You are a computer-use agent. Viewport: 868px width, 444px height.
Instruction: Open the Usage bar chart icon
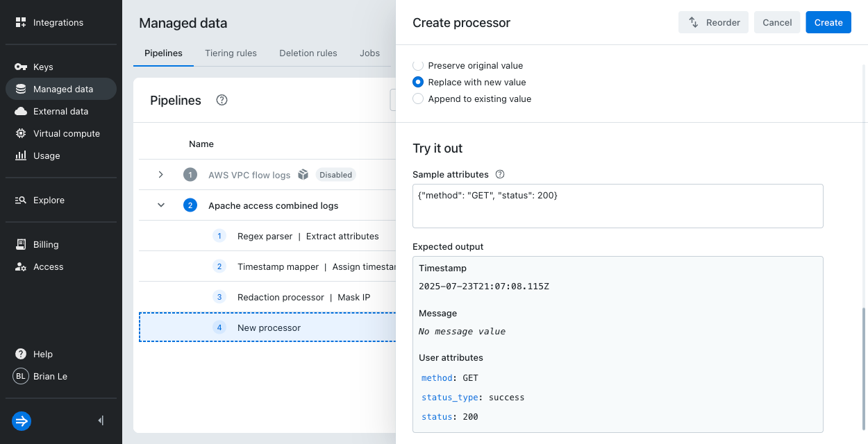pyautogui.click(x=21, y=155)
